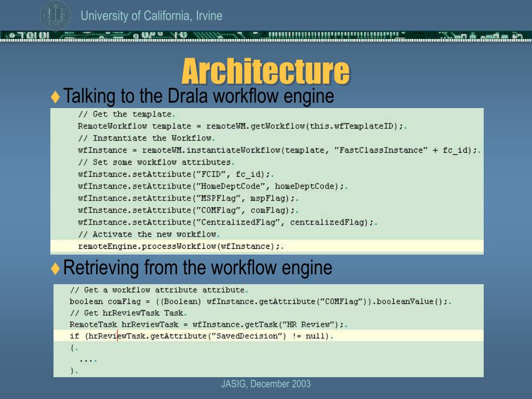Click the 'remoteWM.instantiateWorkflow' code line
This screenshot has width=532, height=399.
(279, 150)
